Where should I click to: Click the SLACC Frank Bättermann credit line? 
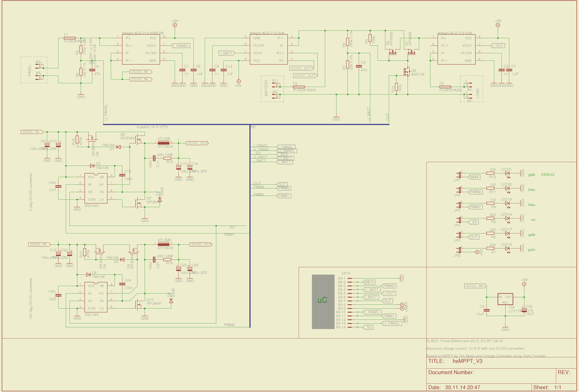pos(464,341)
